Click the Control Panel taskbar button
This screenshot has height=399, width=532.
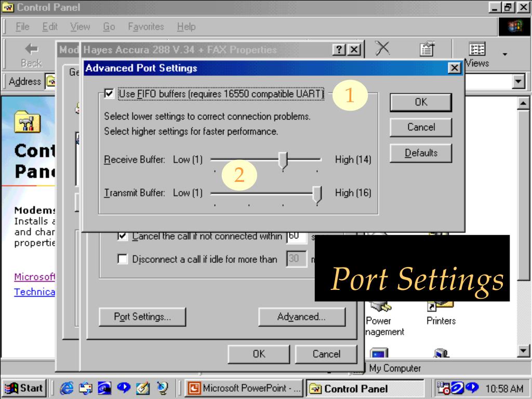click(365, 388)
